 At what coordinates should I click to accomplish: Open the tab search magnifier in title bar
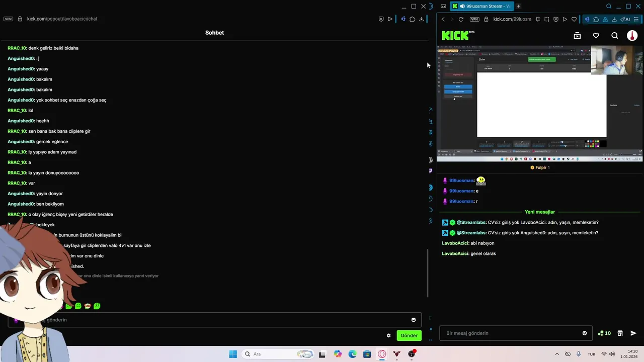(x=609, y=6)
